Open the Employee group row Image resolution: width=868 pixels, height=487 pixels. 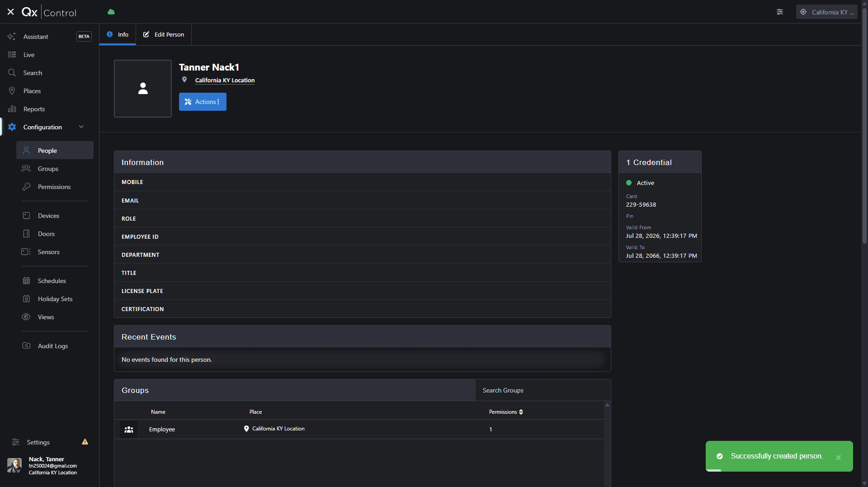359,429
